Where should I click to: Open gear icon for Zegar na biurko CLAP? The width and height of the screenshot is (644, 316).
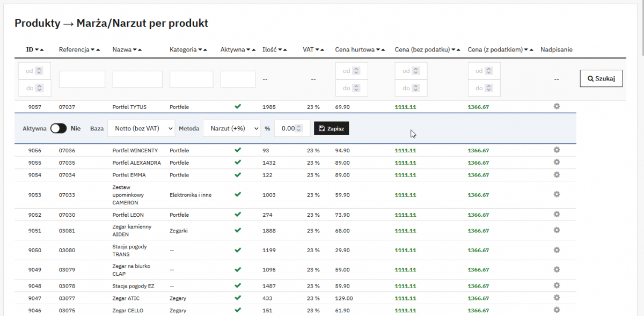557,269
